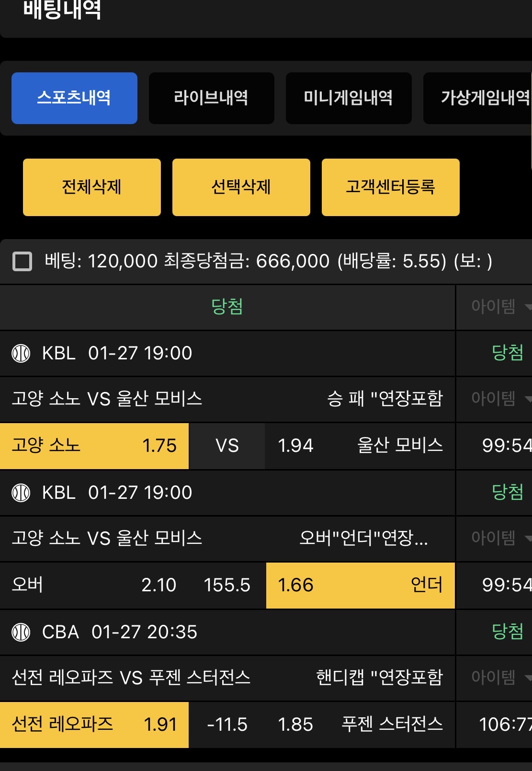The image size is (532, 771).
Task: Click the 전체삭제 button
Action: click(92, 187)
